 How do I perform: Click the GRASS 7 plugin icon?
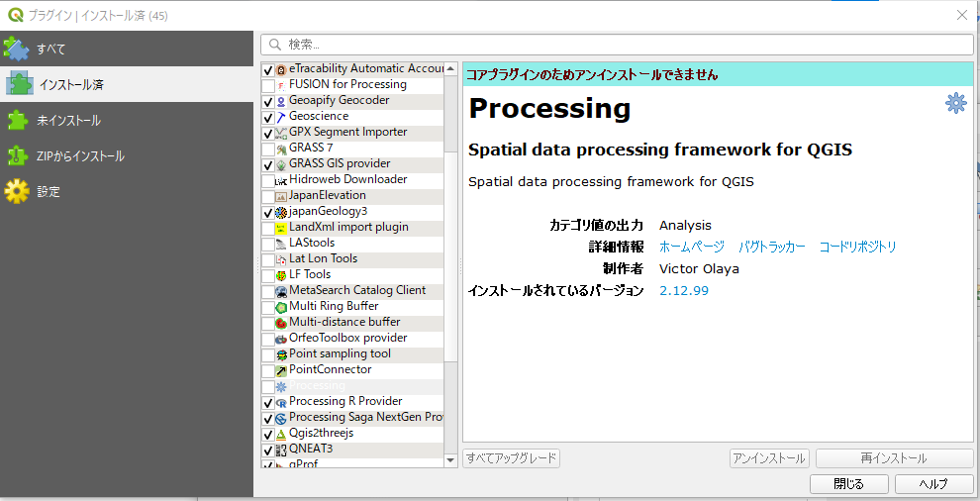tap(281, 149)
